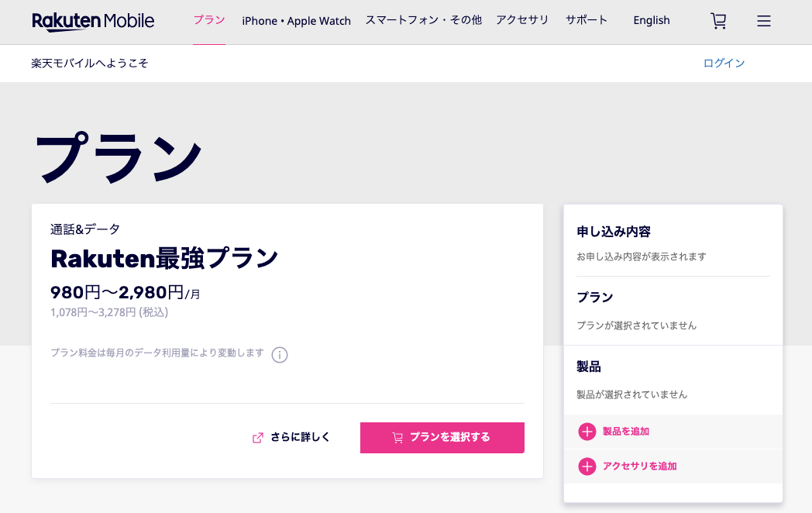
Task: Click the plus icon for アクセサリを追加
Action: tap(587, 467)
